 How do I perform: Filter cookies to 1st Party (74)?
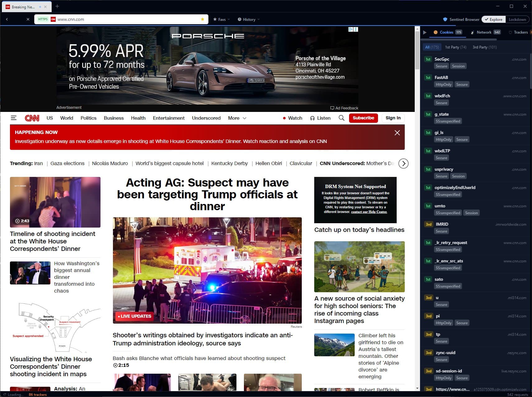[456, 47]
